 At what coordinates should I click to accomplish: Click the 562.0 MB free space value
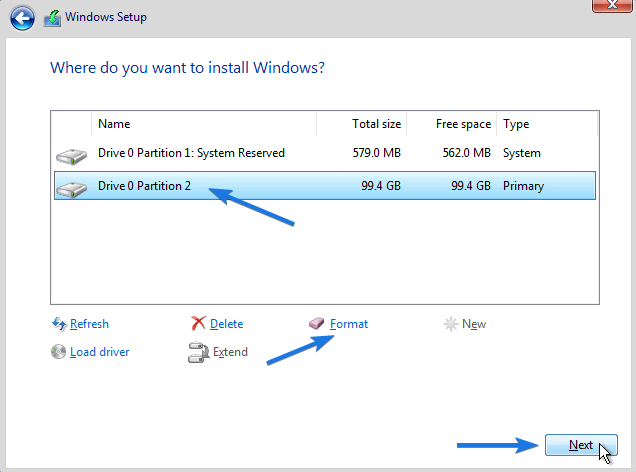coord(466,153)
